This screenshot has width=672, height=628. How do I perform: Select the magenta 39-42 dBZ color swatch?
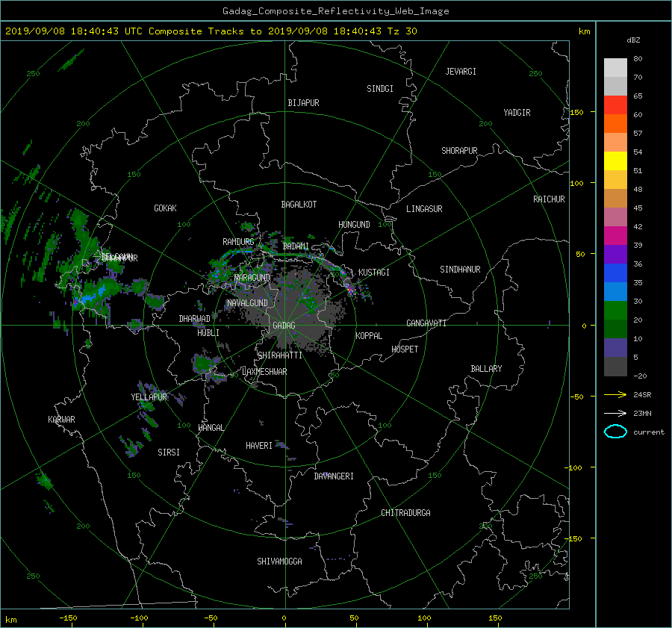(615, 236)
